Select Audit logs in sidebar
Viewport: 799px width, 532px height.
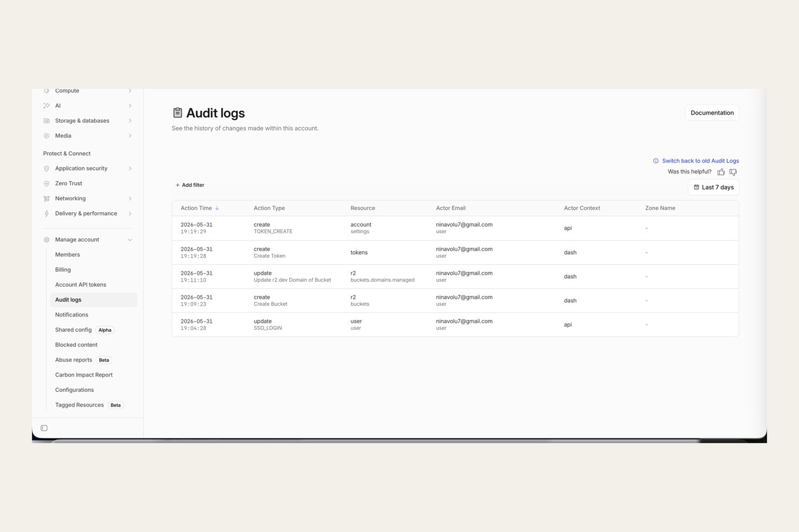click(94, 300)
